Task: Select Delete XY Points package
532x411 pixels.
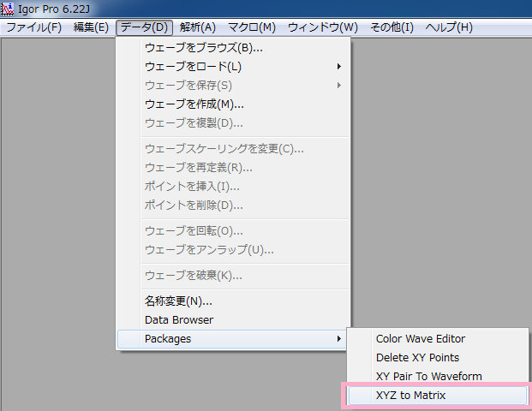Action: coord(438,357)
